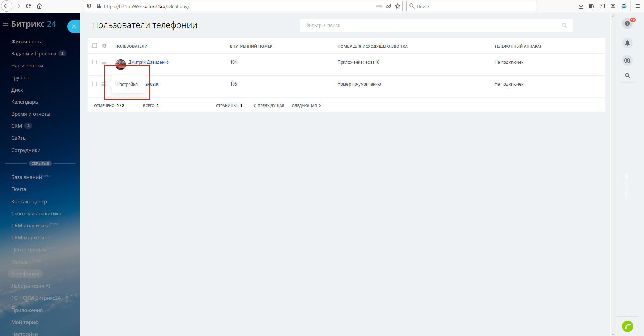
Task: Open CRM in the left menu
Action: tap(17, 126)
